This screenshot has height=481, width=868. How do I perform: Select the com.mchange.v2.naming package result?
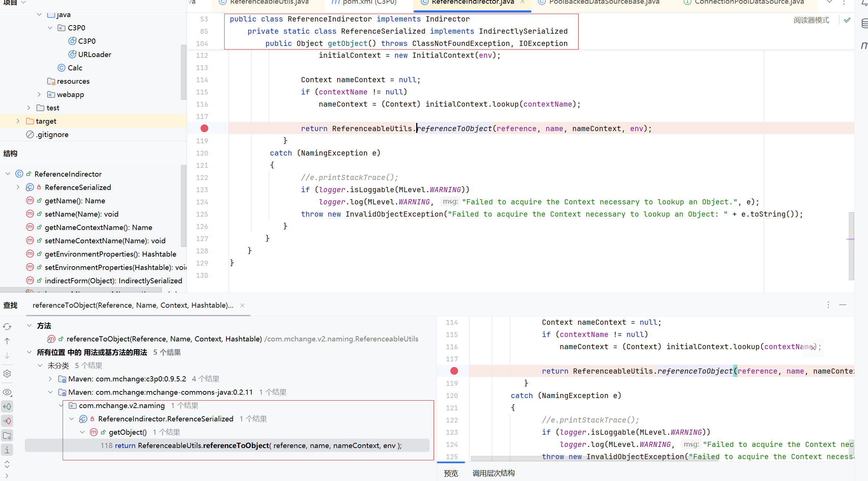coord(122,405)
